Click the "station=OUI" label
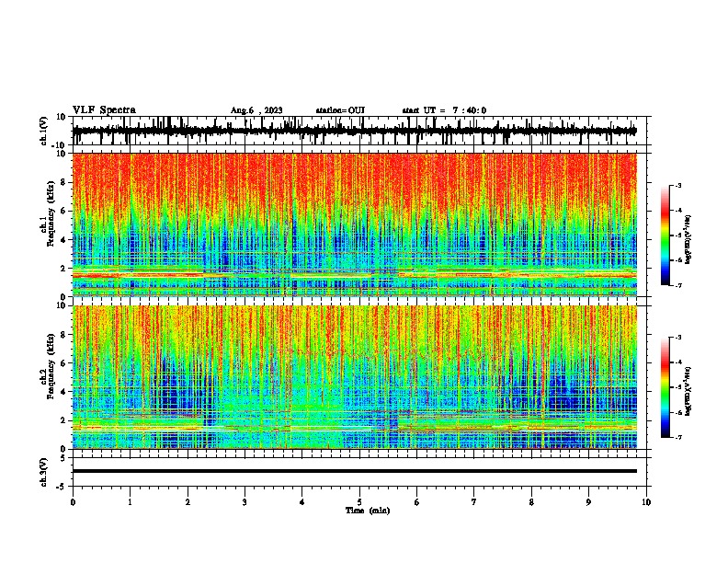Viewport: 728px width, 563px height. (x=340, y=110)
